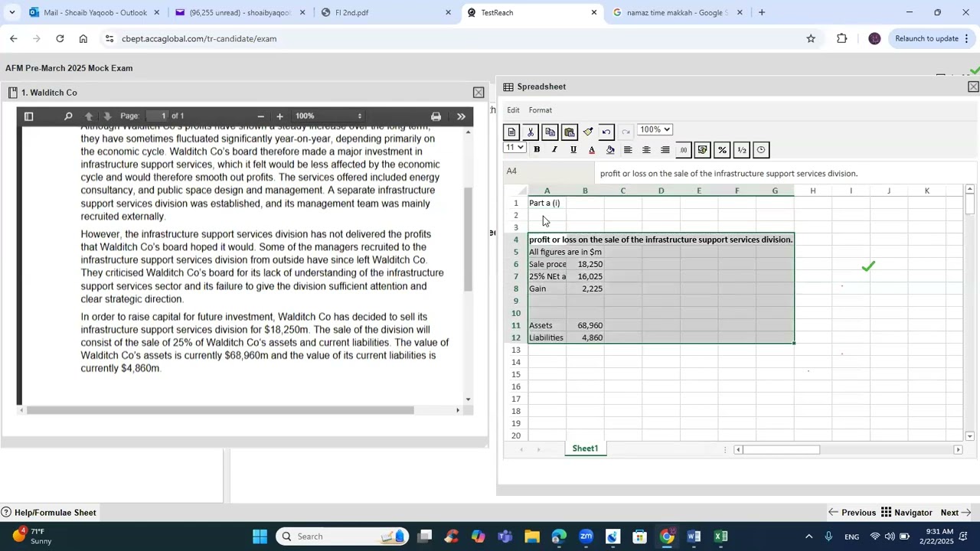
Task: Click the cut scissors icon
Action: (531, 132)
